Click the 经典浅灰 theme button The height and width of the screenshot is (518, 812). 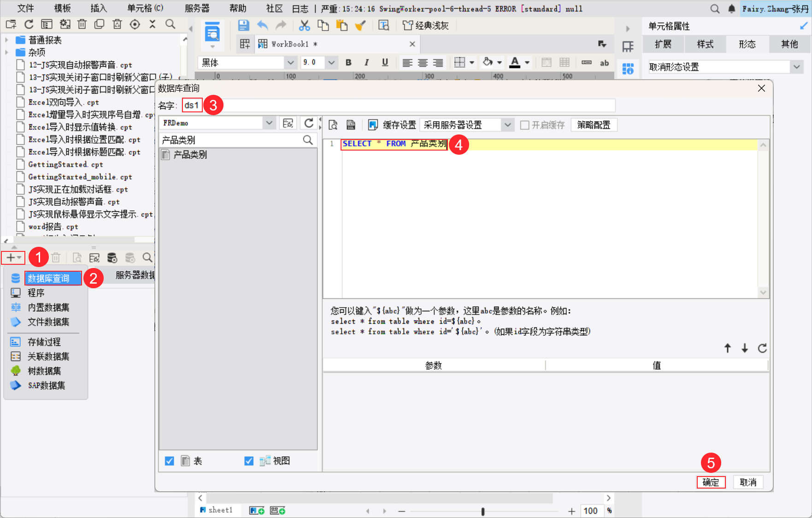click(x=425, y=25)
